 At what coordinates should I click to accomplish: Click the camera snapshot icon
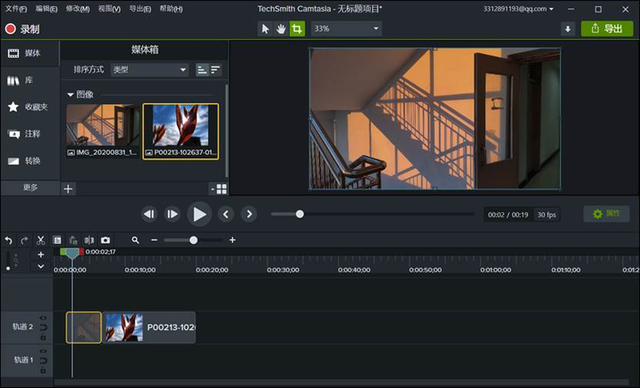[x=105, y=240]
